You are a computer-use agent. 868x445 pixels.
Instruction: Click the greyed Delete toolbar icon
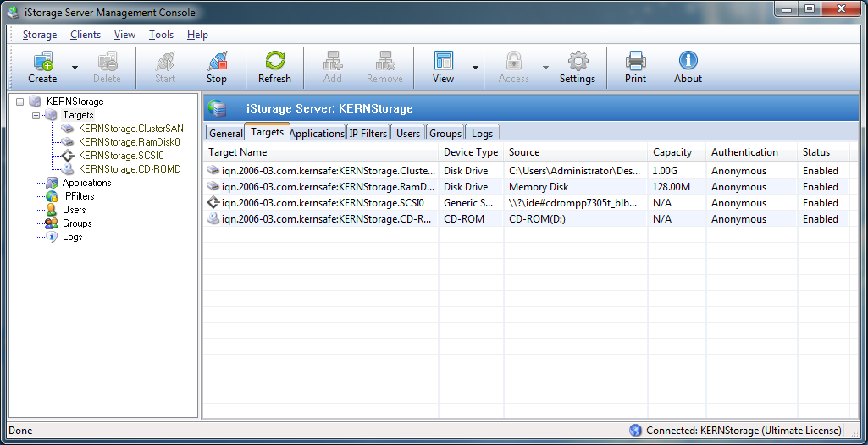107,61
